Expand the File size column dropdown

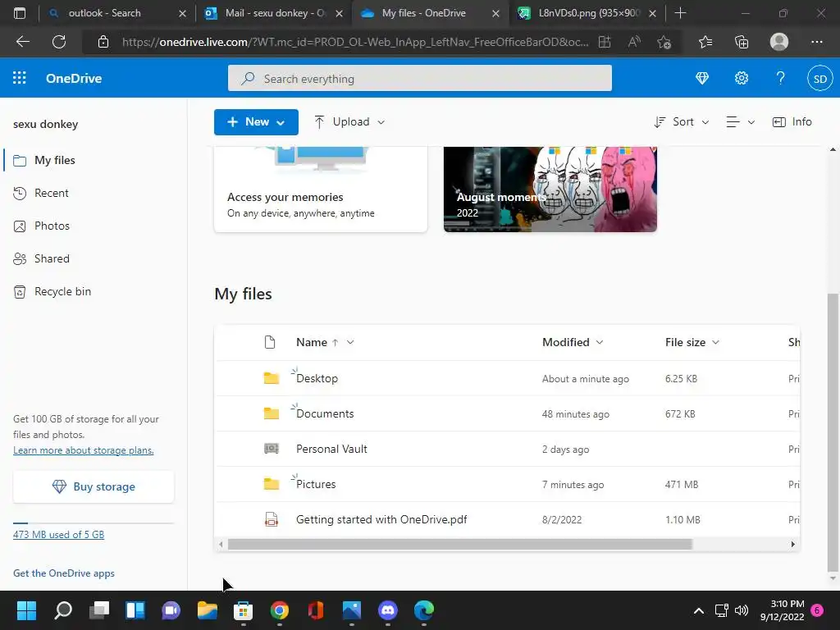point(715,342)
